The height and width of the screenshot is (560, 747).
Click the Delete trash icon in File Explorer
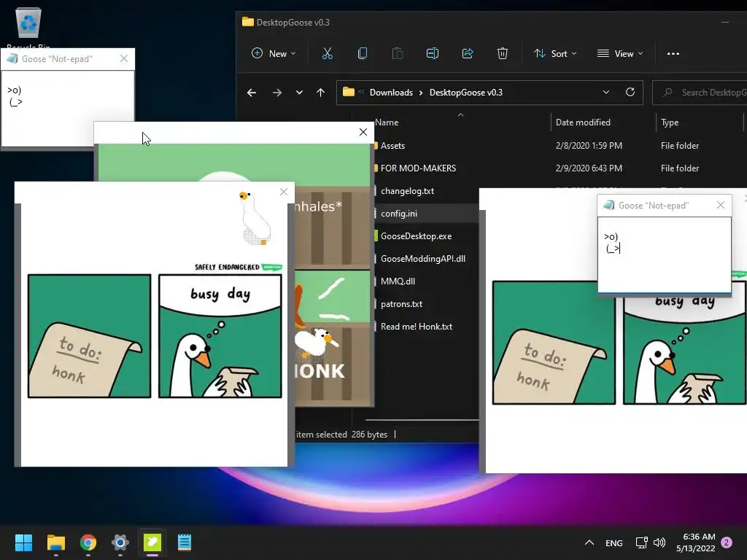click(502, 53)
